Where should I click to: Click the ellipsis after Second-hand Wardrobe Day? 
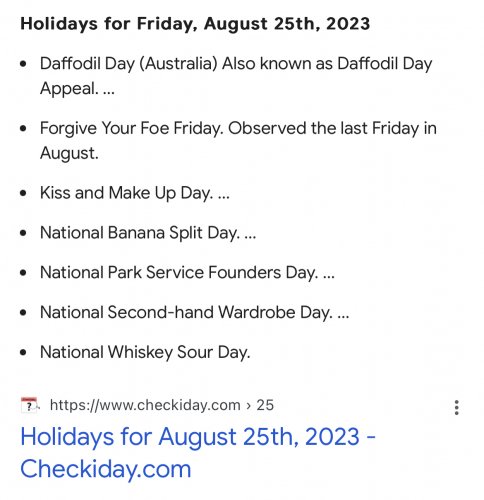tap(343, 316)
